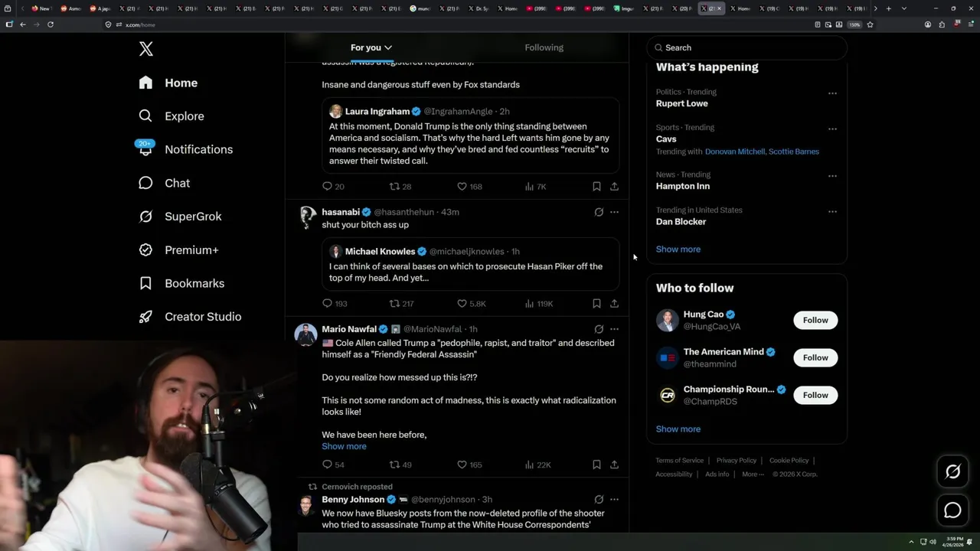Open Notifications with 20+ badge
The image size is (980, 551).
click(185, 149)
